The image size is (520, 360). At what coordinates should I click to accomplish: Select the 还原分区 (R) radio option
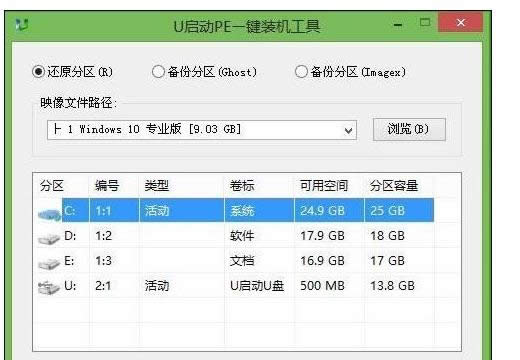[x=38, y=71]
